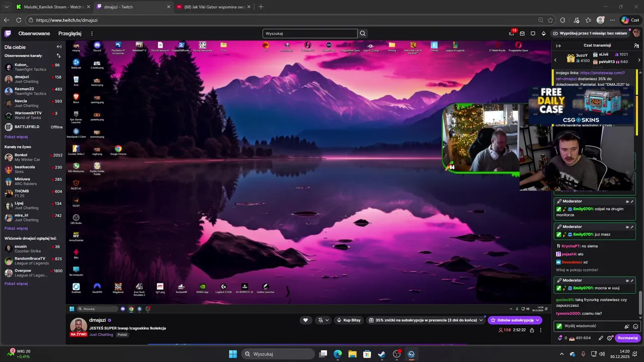This screenshot has width=644, height=362.
Task: Add page to favorites with star icon
Action: [x=550, y=20]
